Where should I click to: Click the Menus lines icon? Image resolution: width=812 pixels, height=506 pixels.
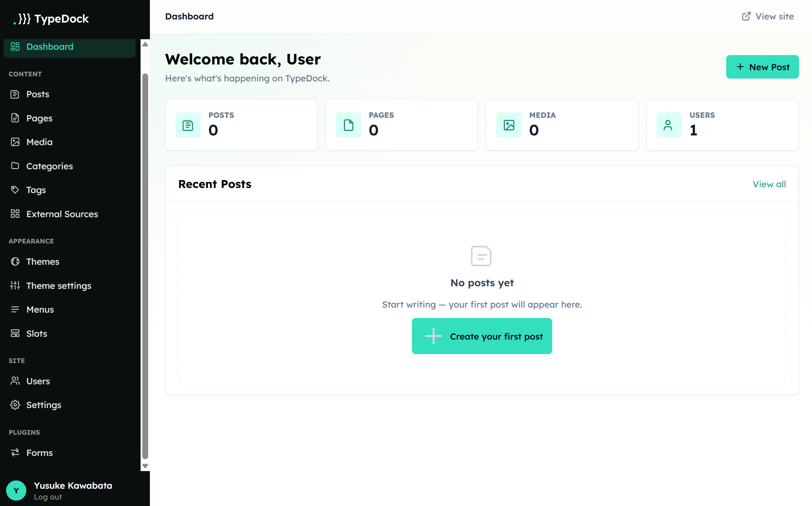point(15,309)
